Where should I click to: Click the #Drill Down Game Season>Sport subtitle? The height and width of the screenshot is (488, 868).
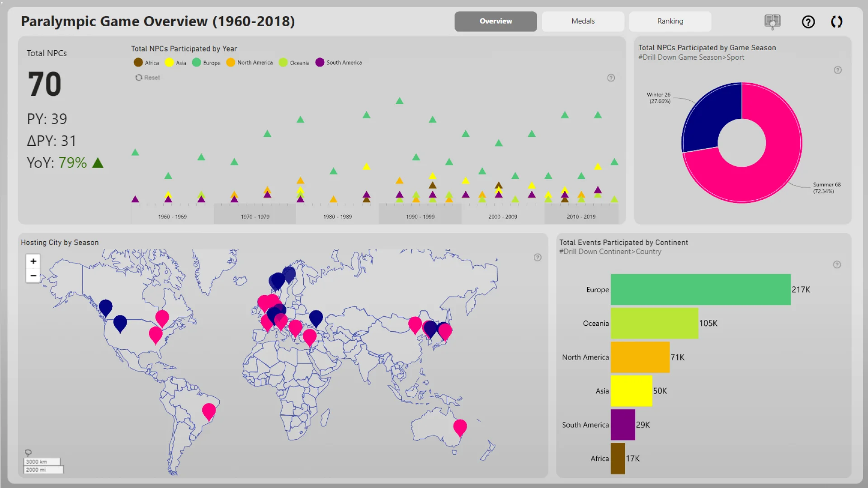[691, 57]
